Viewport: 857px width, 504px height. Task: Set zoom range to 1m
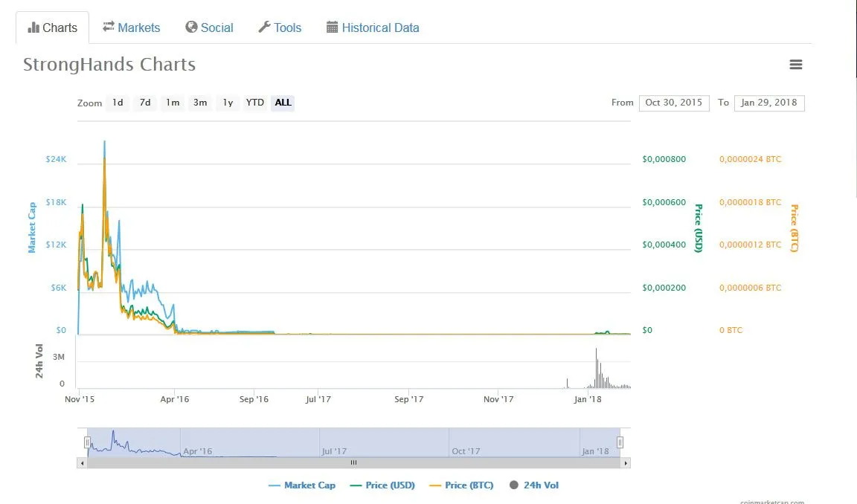(173, 103)
